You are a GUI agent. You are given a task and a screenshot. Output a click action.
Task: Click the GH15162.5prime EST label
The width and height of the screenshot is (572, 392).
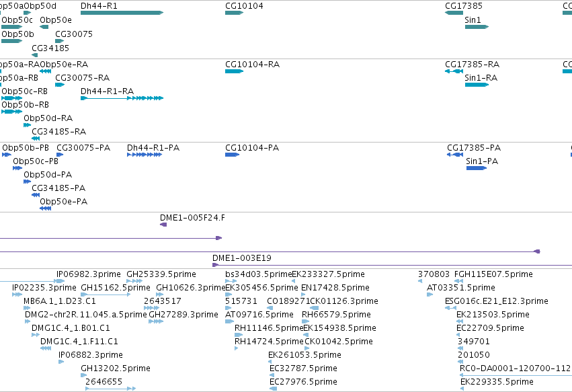(x=116, y=288)
